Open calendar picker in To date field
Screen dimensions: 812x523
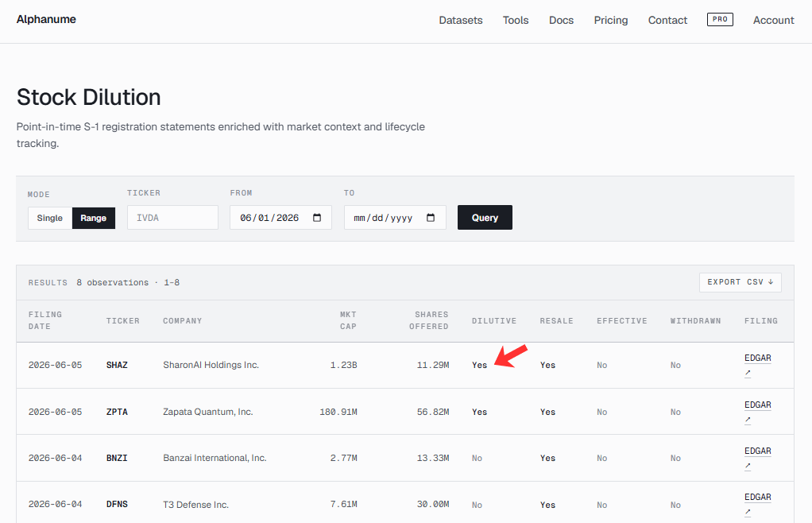tap(431, 218)
